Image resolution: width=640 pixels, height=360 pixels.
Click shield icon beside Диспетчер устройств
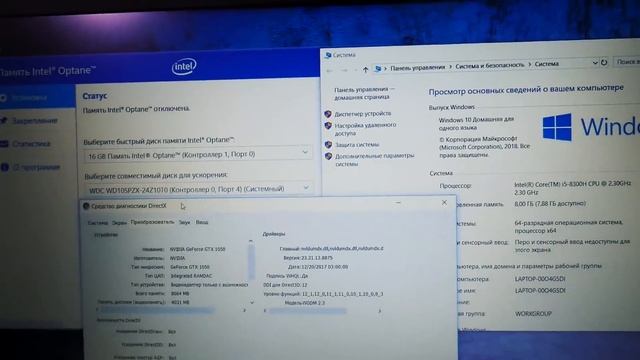coord(328,114)
